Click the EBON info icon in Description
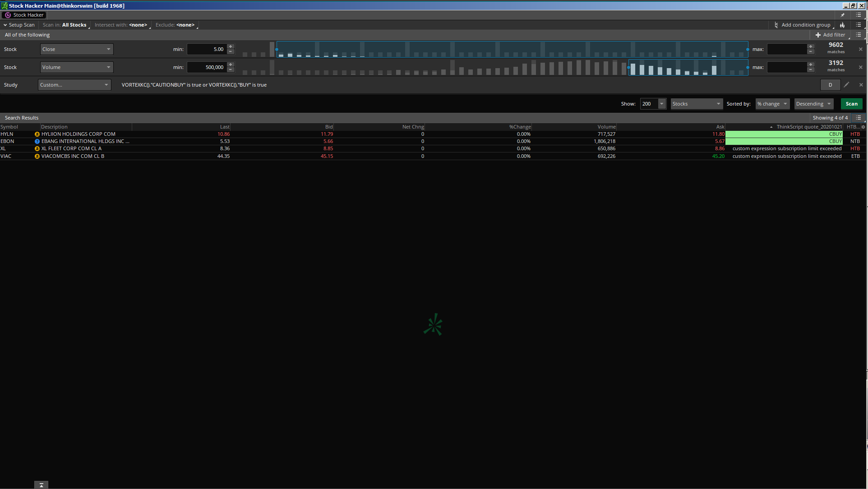Screen dimensions: 868x489 (x=37, y=141)
